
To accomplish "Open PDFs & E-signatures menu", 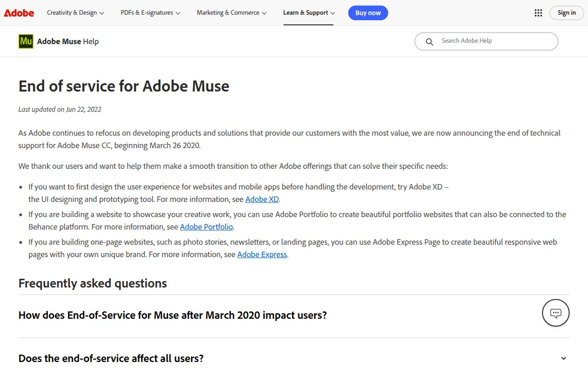I will pos(150,13).
